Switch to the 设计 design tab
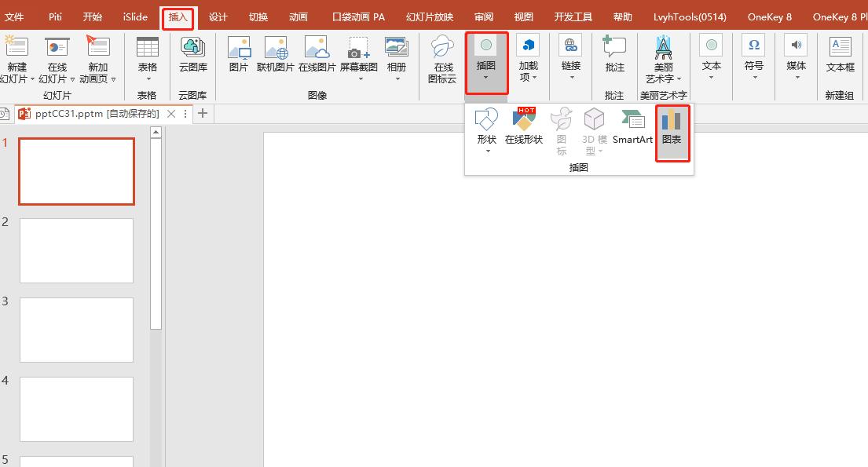 [x=218, y=16]
